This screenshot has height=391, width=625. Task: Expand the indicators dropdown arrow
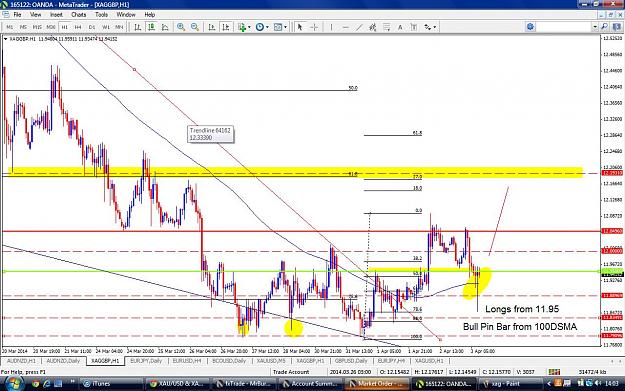pos(249,27)
